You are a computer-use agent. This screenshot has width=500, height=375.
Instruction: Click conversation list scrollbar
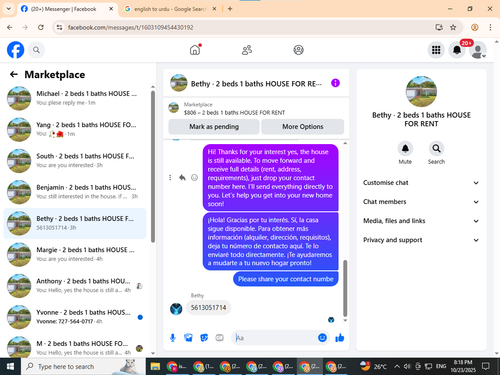pos(153,167)
